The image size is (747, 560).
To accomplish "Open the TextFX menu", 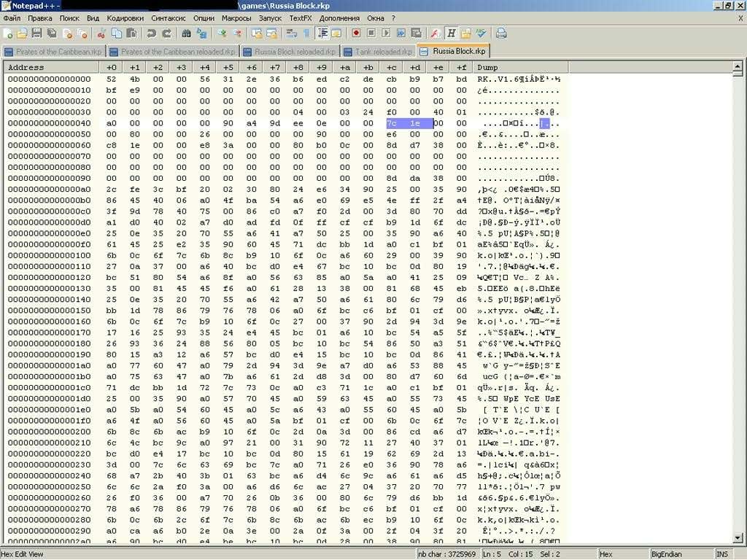I will coord(301,18).
